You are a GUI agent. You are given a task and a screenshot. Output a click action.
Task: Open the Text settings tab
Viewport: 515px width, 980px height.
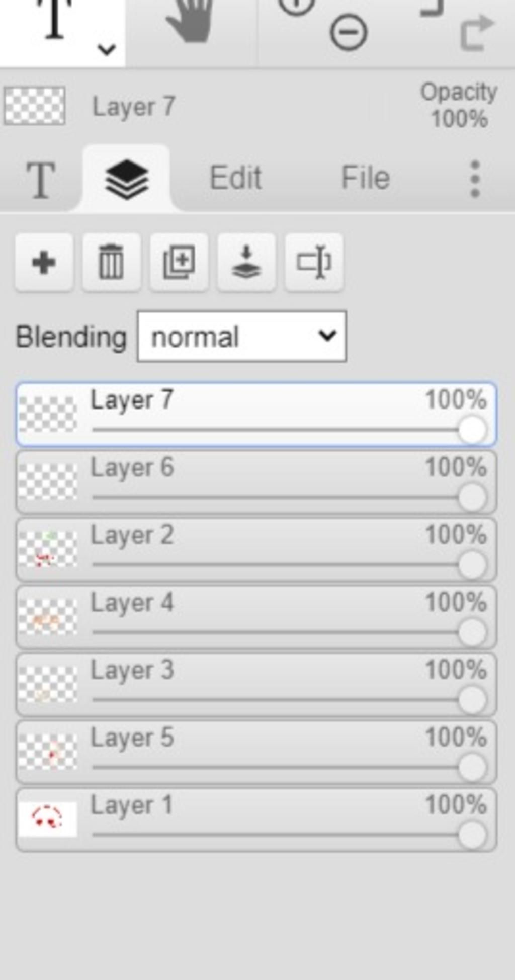[41, 179]
